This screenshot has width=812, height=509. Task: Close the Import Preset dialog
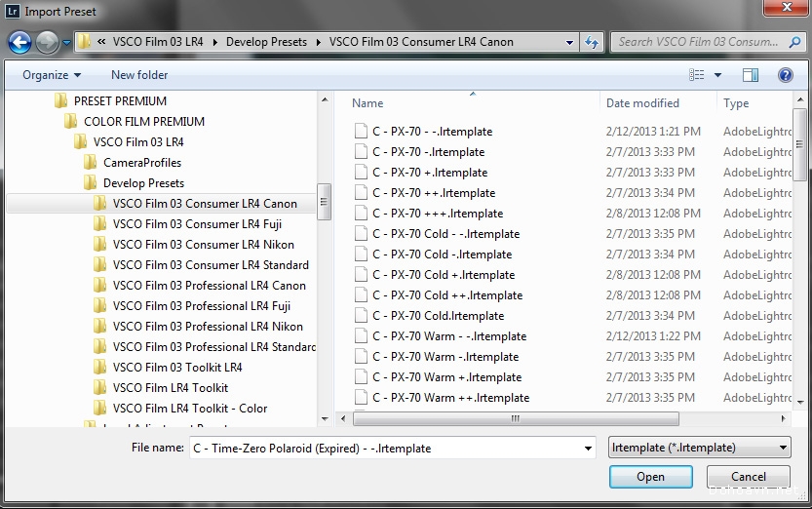[786, 7]
